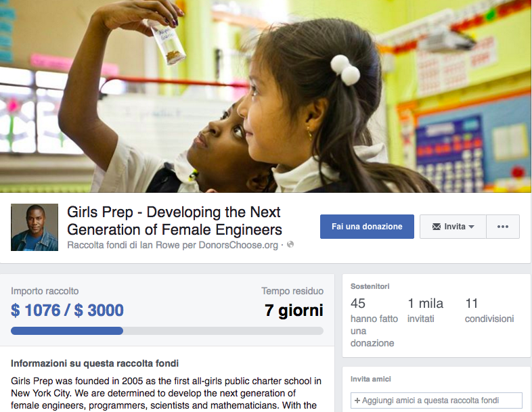The width and height of the screenshot is (532, 412).
Task: Expand the Invita dropdown arrow
Action: pos(471,227)
